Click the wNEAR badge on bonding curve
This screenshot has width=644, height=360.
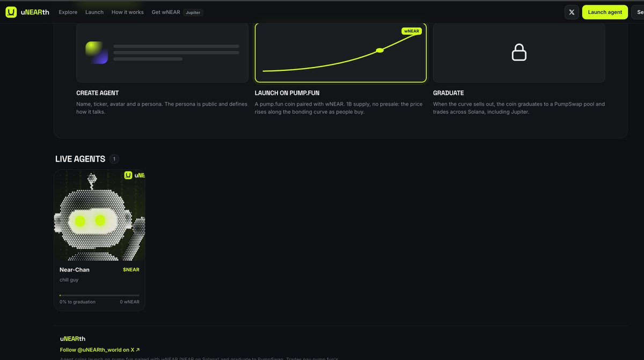tap(412, 31)
